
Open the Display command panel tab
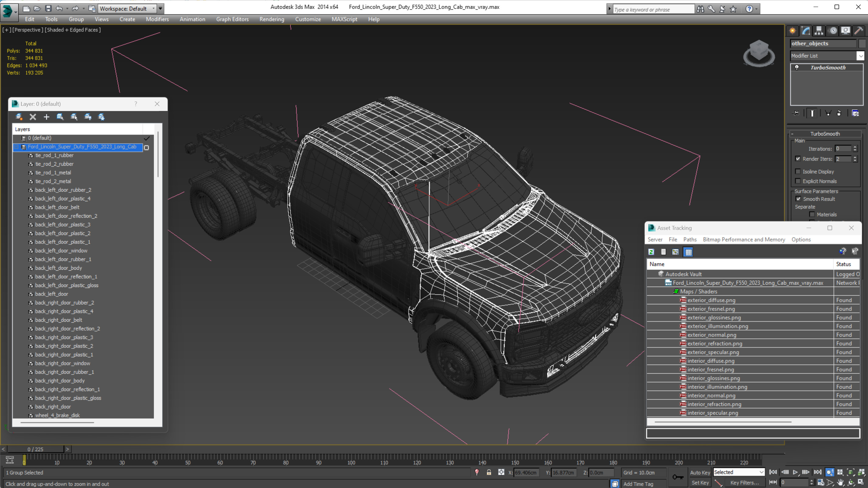tap(845, 31)
